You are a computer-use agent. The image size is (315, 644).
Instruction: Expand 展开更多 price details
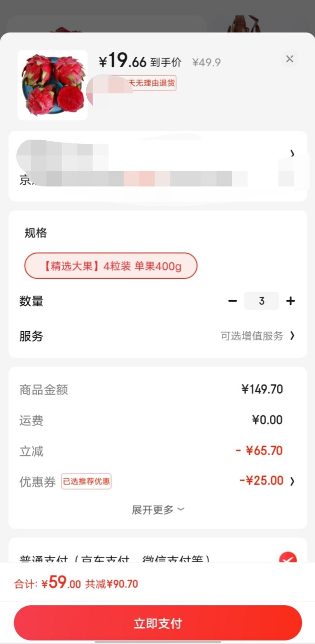point(158,510)
